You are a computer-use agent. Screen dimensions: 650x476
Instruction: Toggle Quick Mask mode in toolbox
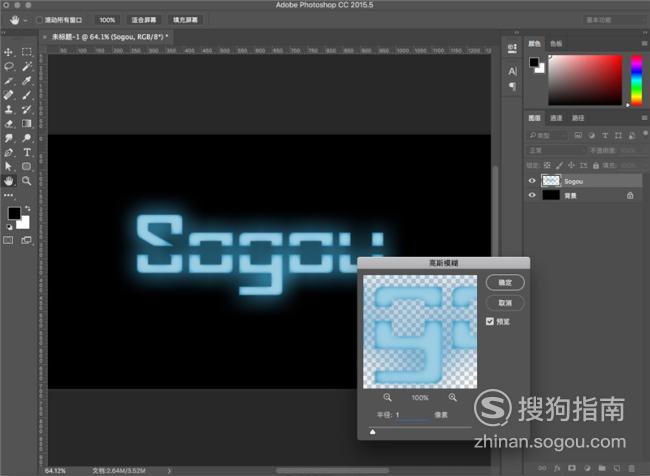(8, 240)
